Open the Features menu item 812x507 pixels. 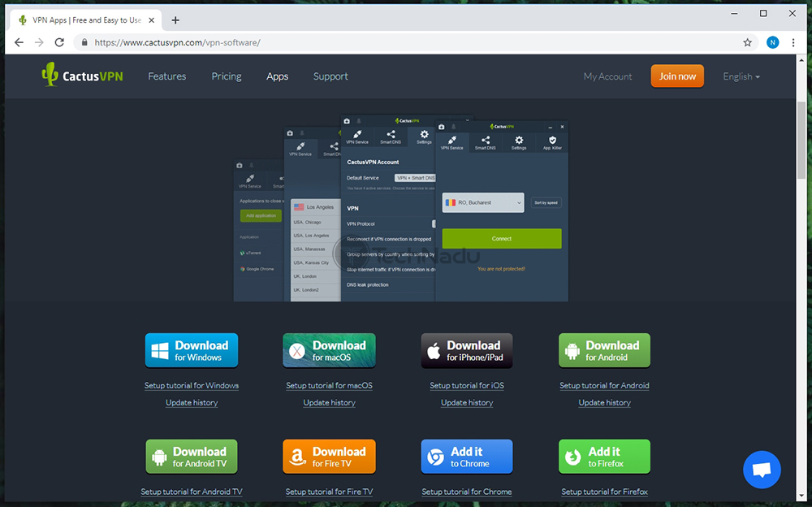166,76
